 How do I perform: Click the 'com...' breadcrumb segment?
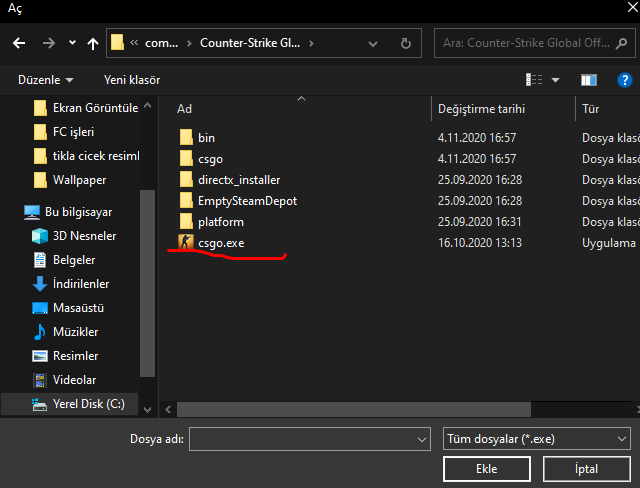(x=162, y=43)
